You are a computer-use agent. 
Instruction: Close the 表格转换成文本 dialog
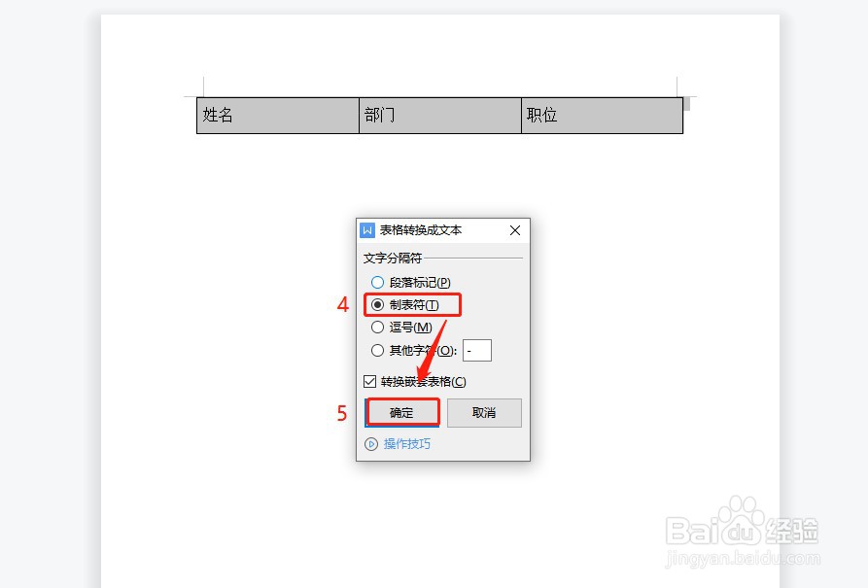pos(515,230)
